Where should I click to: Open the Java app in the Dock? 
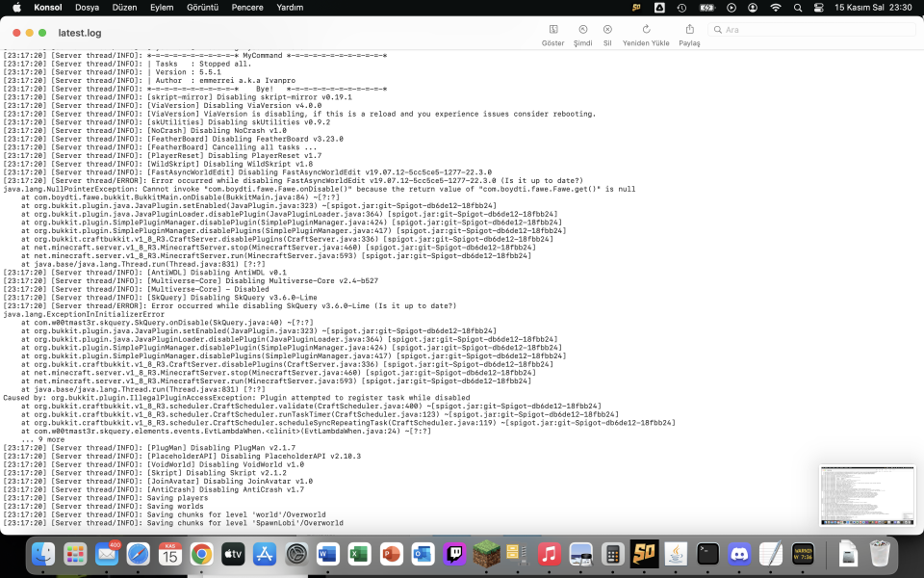(676, 555)
